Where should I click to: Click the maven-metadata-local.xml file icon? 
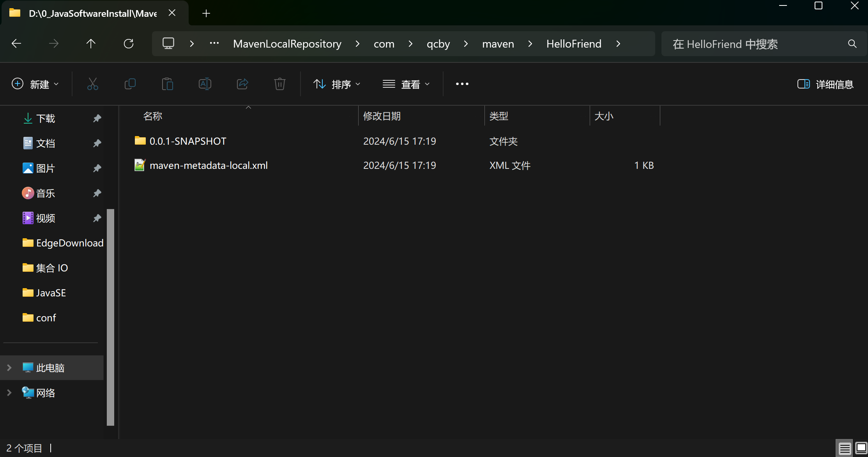pyautogui.click(x=140, y=165)
